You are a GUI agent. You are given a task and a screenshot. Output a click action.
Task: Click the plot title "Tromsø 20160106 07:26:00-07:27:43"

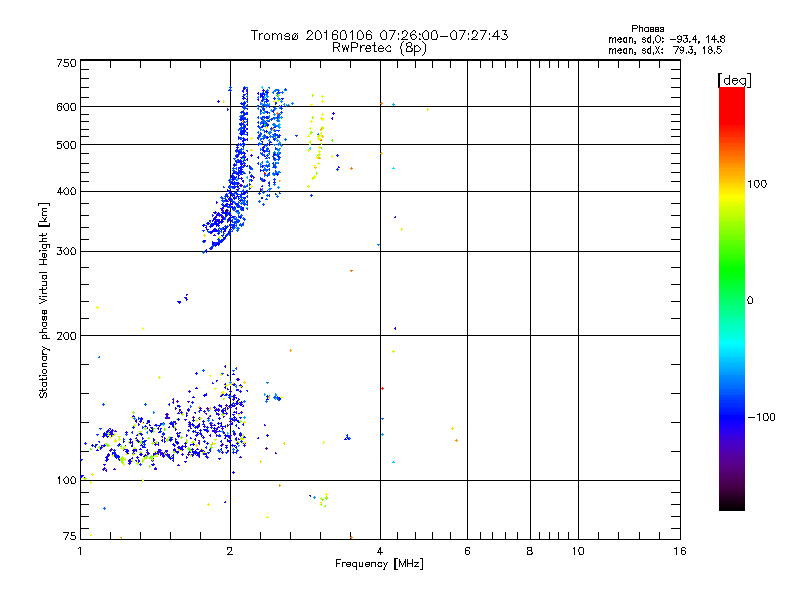pos(379,35)
